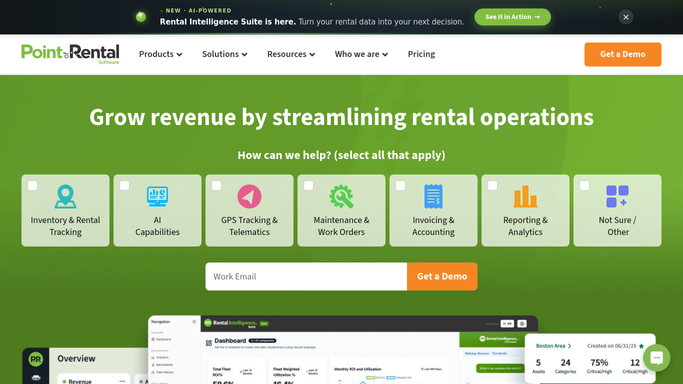Screen dimensions: 683x384
Task: Click the Point of Rental logo
Action: tap(70, 54)
